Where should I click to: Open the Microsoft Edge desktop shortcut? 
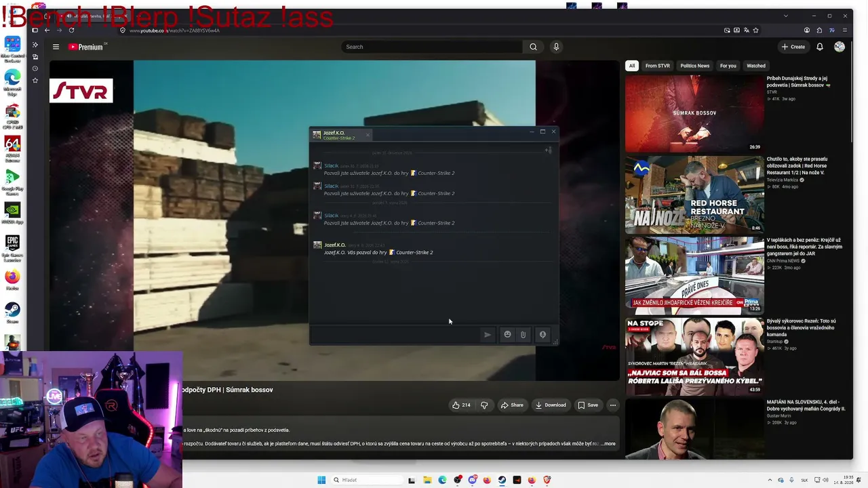[12, 82]
